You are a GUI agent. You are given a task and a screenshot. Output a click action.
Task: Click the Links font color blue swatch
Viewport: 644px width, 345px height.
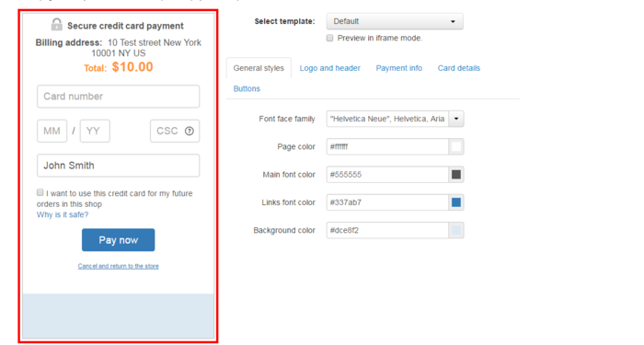(x=456, y=202)
